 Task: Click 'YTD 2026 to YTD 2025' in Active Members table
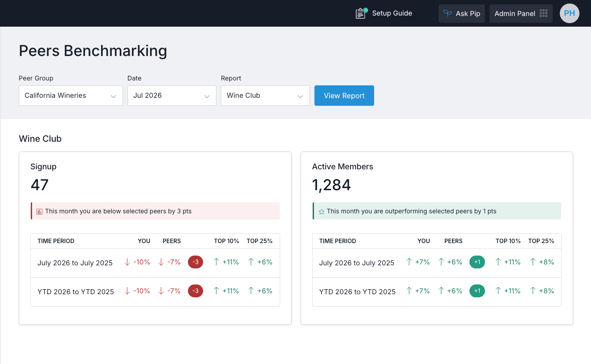pyautogui.click(x=357, y=292)
